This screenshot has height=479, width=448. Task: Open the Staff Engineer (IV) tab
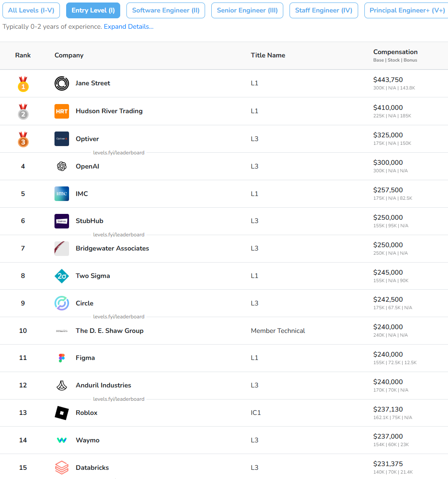point(324,10)
